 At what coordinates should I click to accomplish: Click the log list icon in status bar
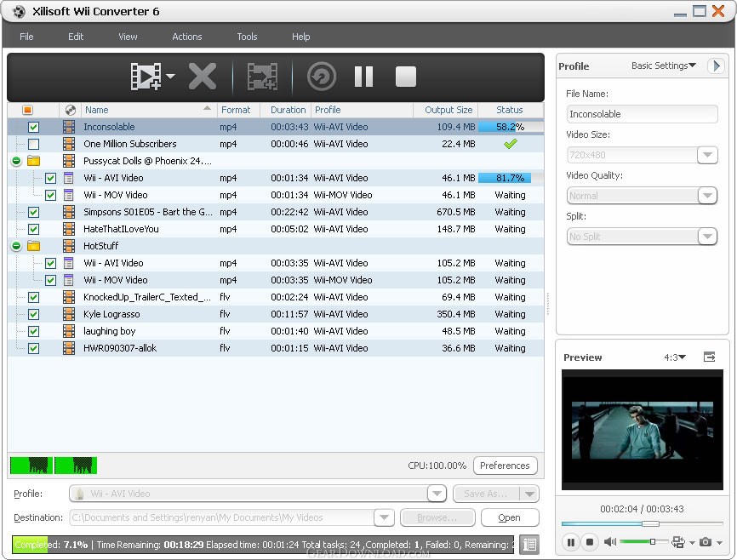click(529, 545)
